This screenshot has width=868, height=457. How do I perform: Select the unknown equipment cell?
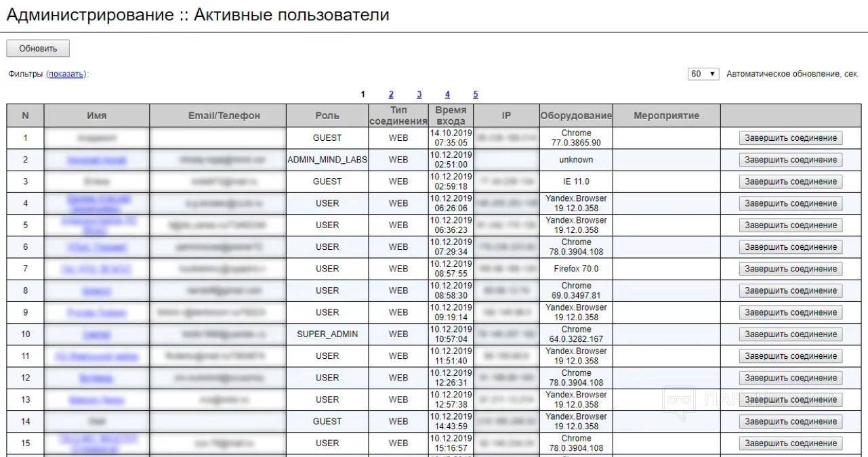576,160
